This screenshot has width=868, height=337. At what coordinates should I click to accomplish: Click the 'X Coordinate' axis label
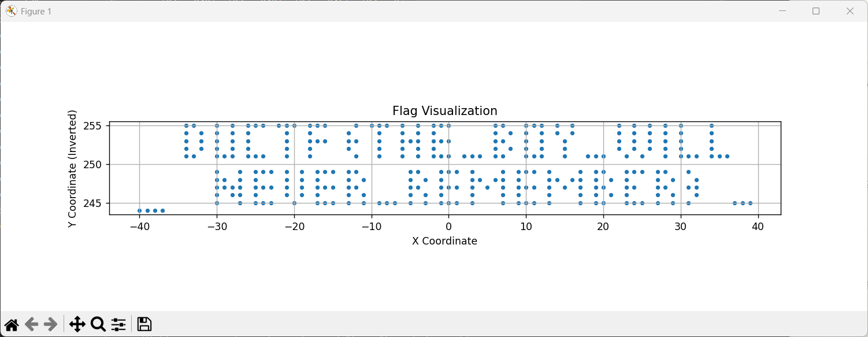445,241
